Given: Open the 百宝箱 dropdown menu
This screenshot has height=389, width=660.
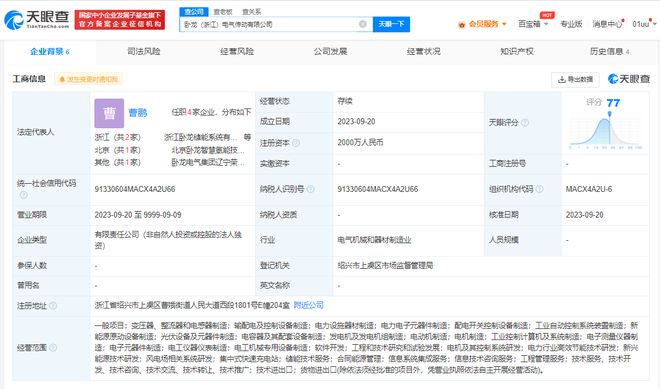Looking at the screenshot, I should pyautogui.click(x=533, y=24).
